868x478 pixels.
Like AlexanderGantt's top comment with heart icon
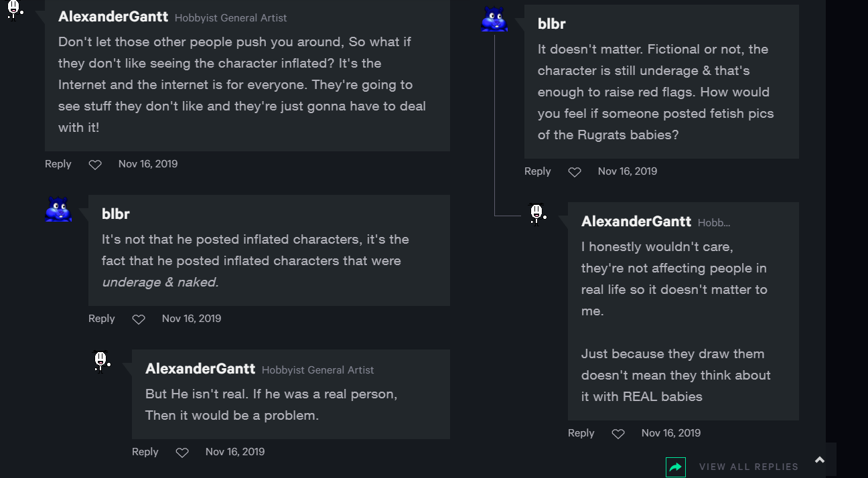(x=95, y=165)
